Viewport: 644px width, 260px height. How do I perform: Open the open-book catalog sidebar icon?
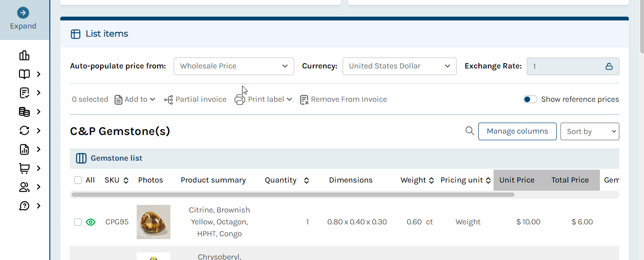[x=24, y=74]
